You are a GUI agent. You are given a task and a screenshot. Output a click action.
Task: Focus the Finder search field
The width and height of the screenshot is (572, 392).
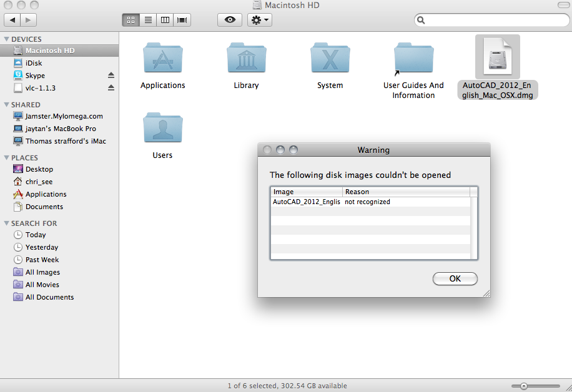pos(491,20)
